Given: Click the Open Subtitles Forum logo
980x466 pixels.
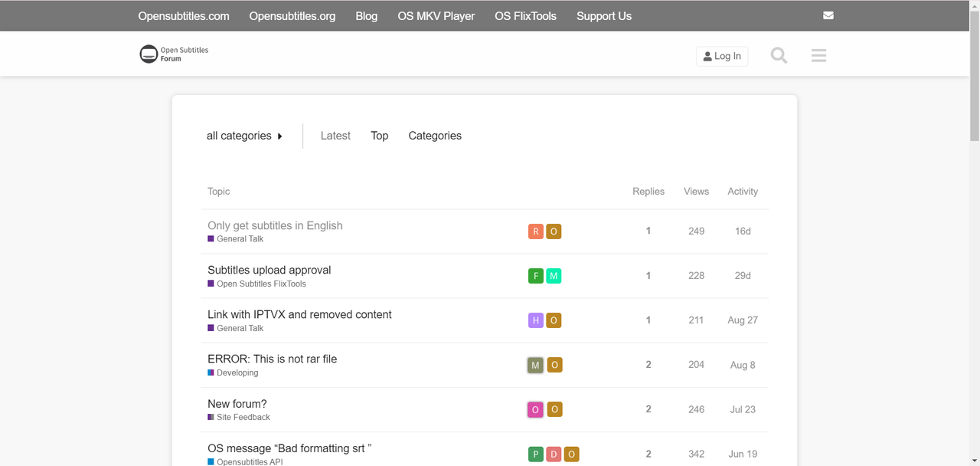Looking at the screenshot, I should pyautogui.click(x=174, y=54).
